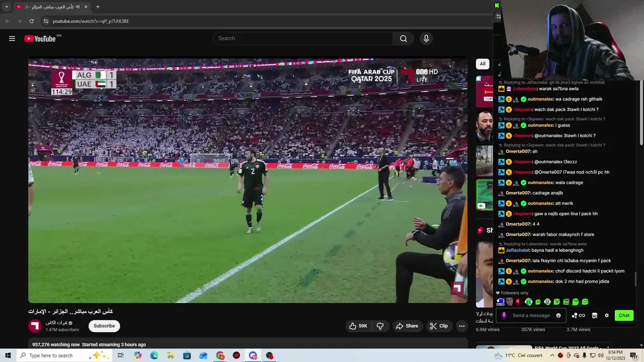
Task: Open Outlook from the taskbar
Action: click(x=203, y=355)
